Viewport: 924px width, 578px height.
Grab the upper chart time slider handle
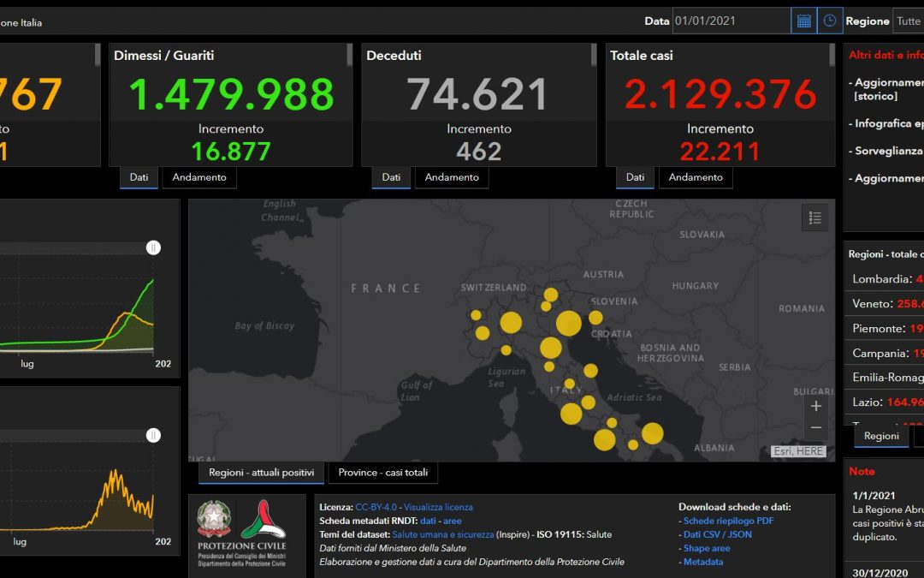click(x=153, y=247)
